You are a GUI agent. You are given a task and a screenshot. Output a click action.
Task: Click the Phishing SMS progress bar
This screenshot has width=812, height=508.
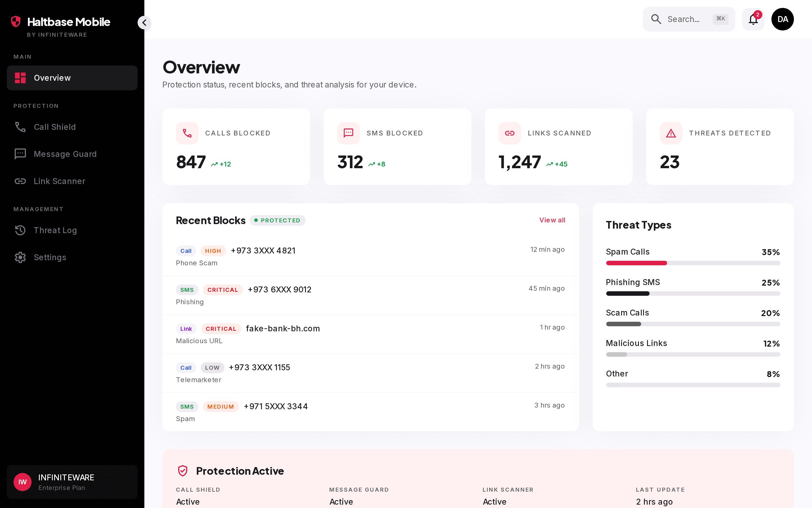(x=693, y=294)
